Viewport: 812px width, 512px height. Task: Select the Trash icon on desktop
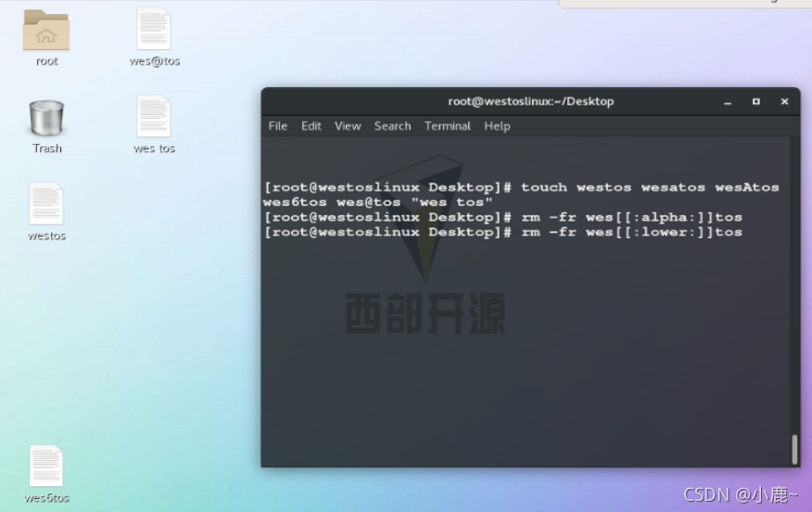(x=46, y=118)
